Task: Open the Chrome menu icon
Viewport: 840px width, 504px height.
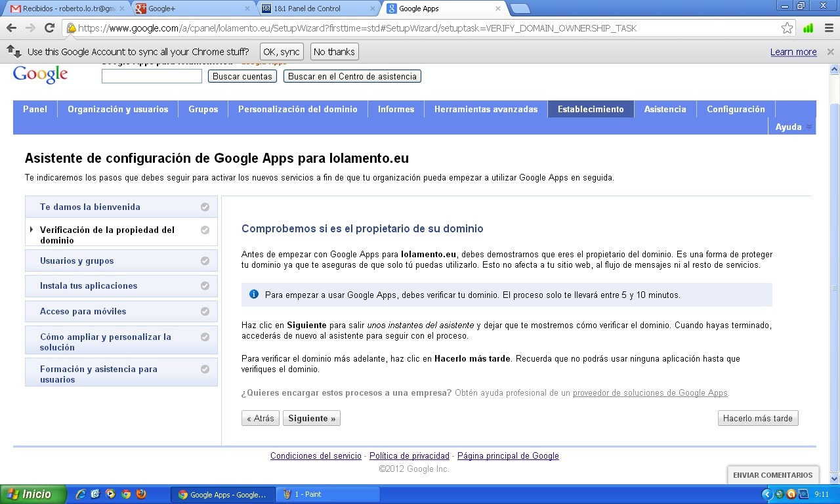Action: tap(829, 28)
